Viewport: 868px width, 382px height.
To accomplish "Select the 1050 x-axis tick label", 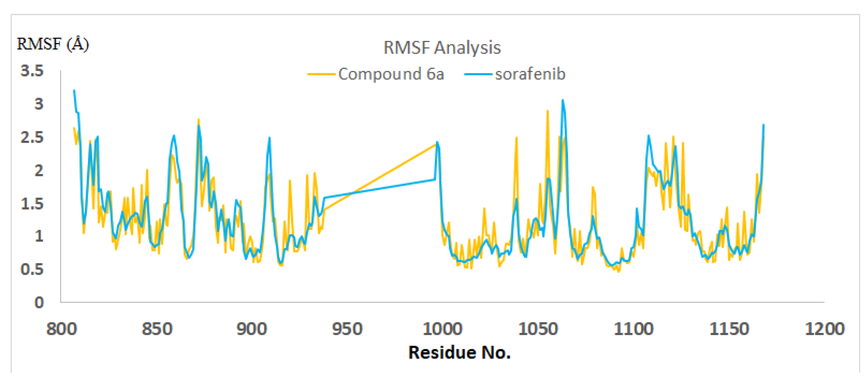I will pos(538,329).
